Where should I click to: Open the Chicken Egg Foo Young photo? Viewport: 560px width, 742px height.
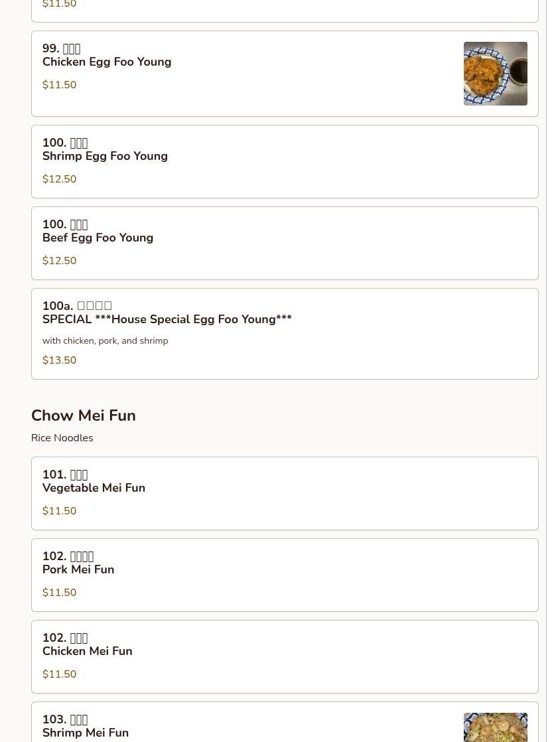495,74
